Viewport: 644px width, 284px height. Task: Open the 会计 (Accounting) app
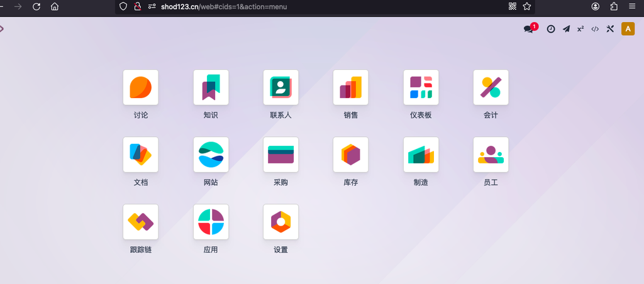491,87
